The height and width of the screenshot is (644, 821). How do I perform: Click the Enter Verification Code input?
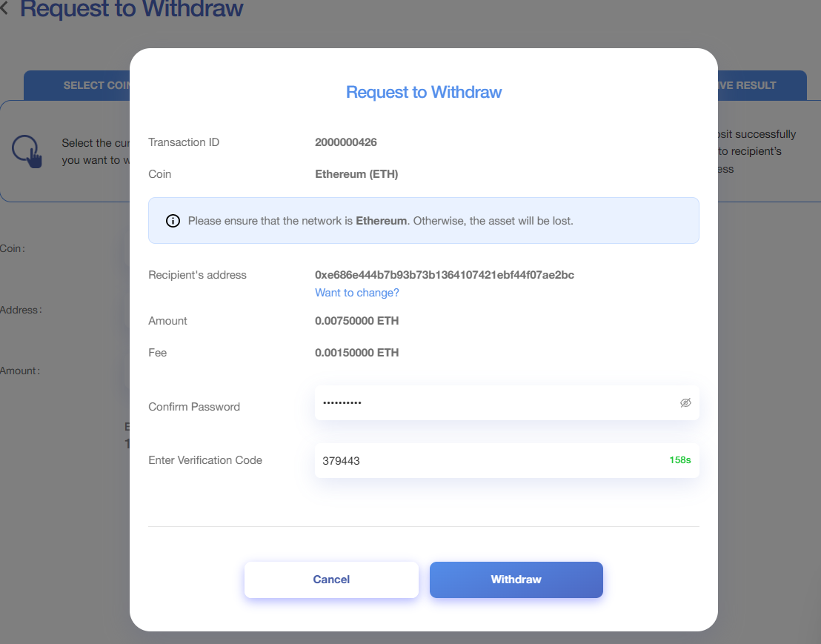[489, 460]
